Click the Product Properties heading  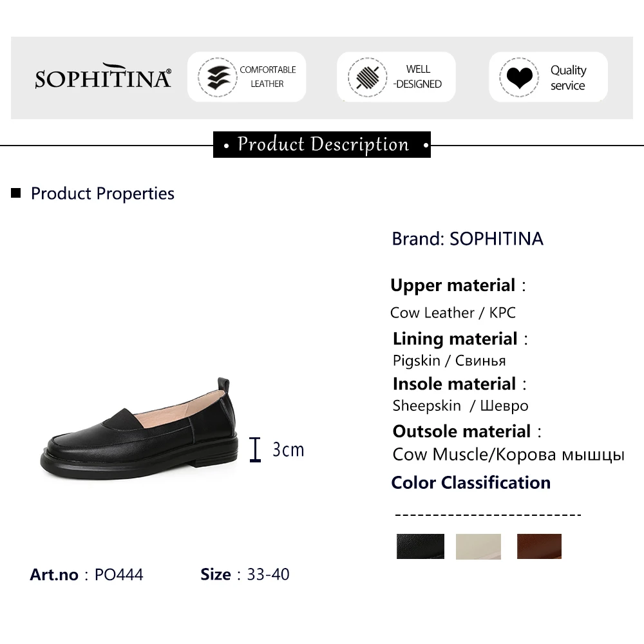tap(102, 193)
